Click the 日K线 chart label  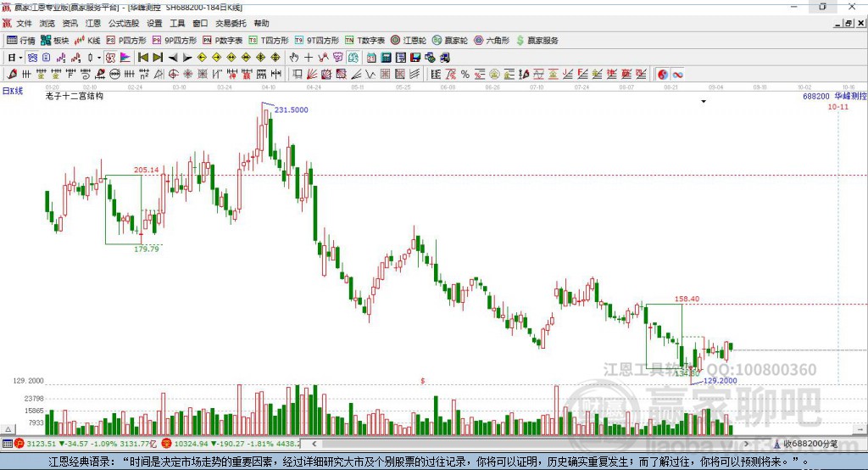coord(13,91)
